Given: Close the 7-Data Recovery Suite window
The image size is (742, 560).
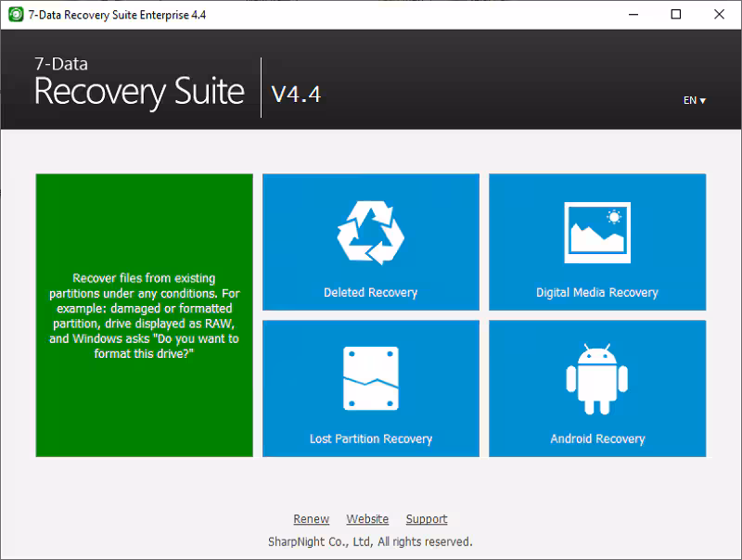Looking at the screenshot, I should (x=720, y=15).
